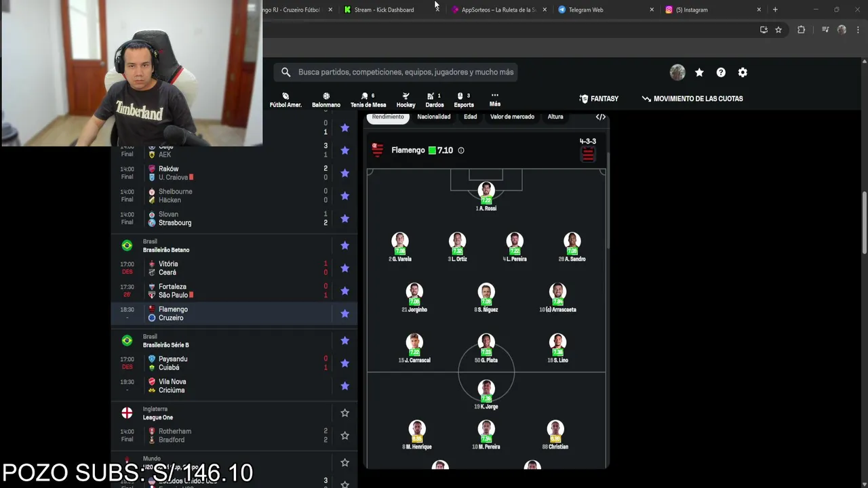Image resolution: width=868 pixels, height=488 pixels.
Task: Click the Flamengo 4-3-3 formation label
Action: click(x=588, y=142)
